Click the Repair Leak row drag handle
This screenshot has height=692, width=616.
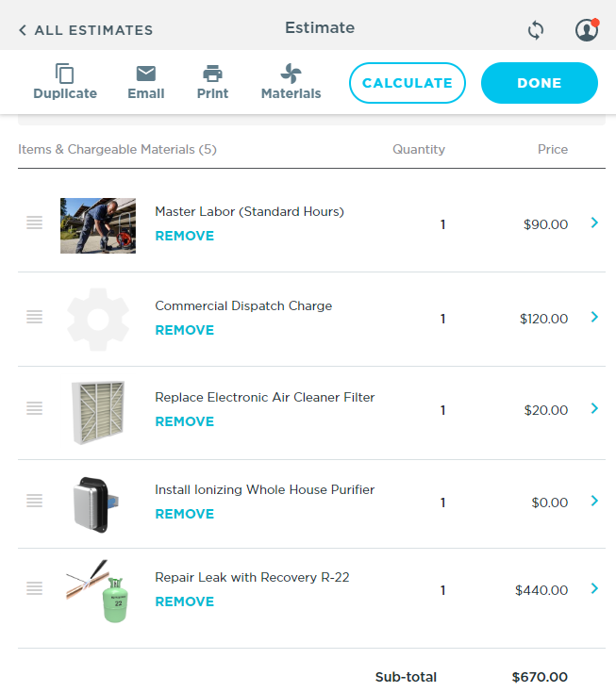coord(35,588)
